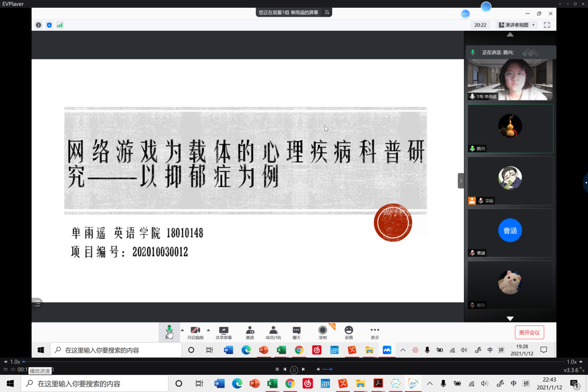
Task: Click the microphone mute button in meeting toolbar
Action: tap(169, 331)
